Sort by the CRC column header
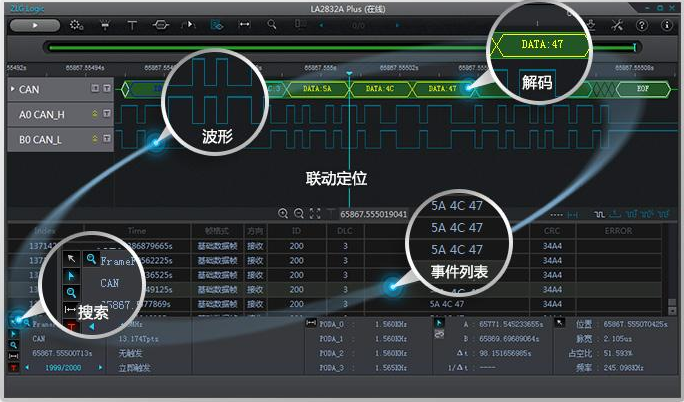This screenshot has height=402, width=684. 552,231
